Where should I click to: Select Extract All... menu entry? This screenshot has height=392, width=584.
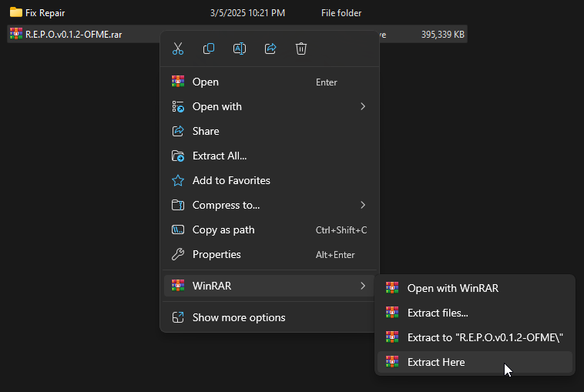coord(220,156)
